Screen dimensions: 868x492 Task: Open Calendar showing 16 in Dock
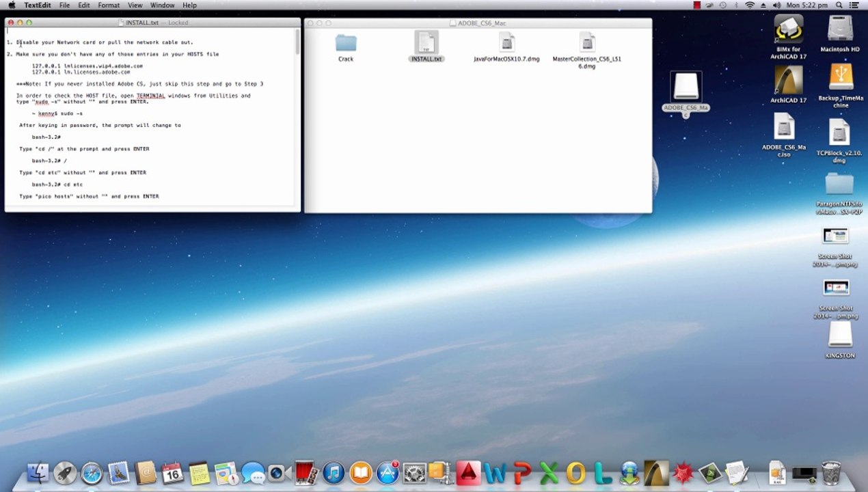pos(172,473)
